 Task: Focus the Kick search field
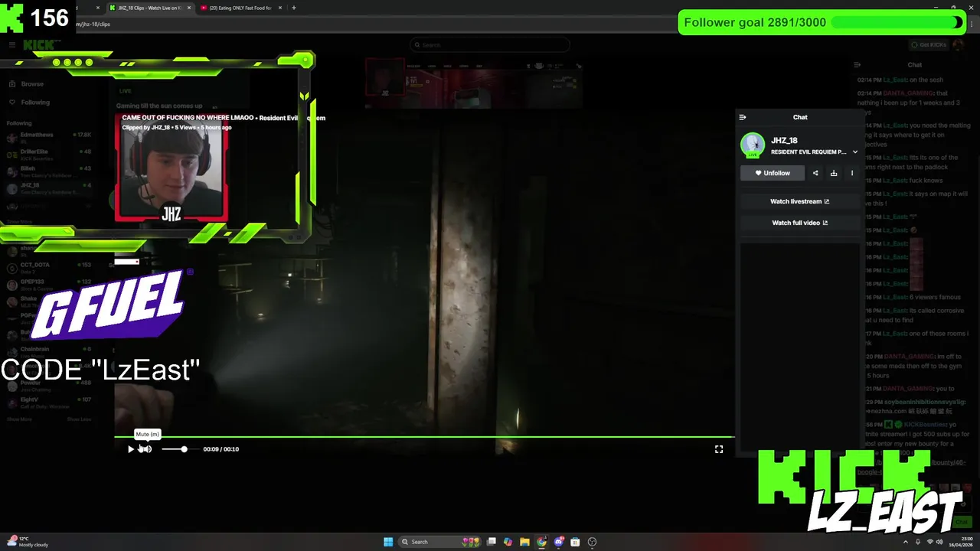(x=490, y=45)
